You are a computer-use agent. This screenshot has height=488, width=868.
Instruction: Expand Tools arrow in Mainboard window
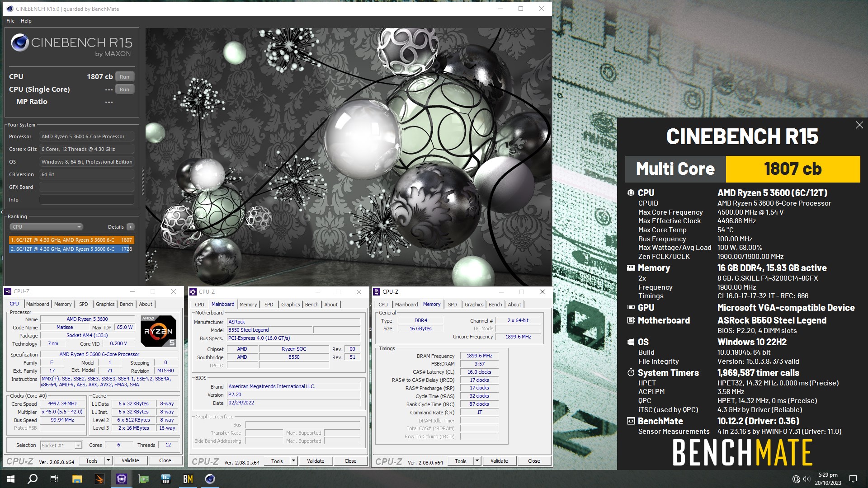tap(293, 461)
